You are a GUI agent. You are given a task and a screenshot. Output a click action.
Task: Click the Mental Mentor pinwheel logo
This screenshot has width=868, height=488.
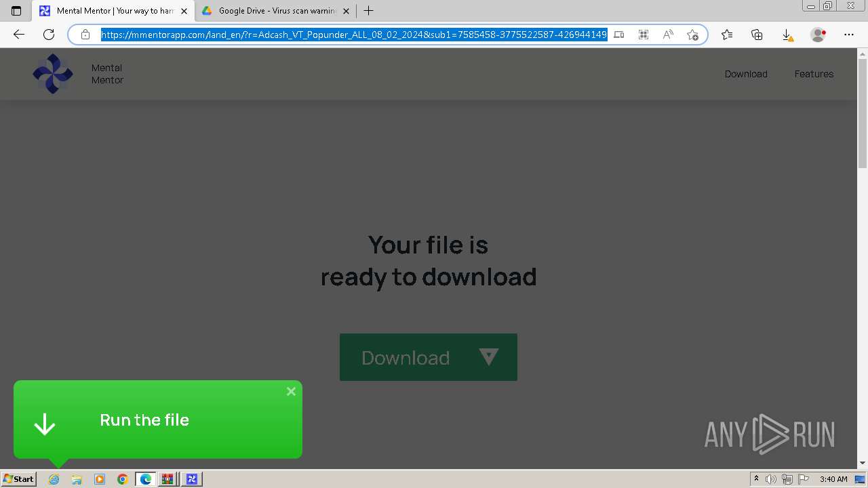pyautogui.click(x=53, y=74)
